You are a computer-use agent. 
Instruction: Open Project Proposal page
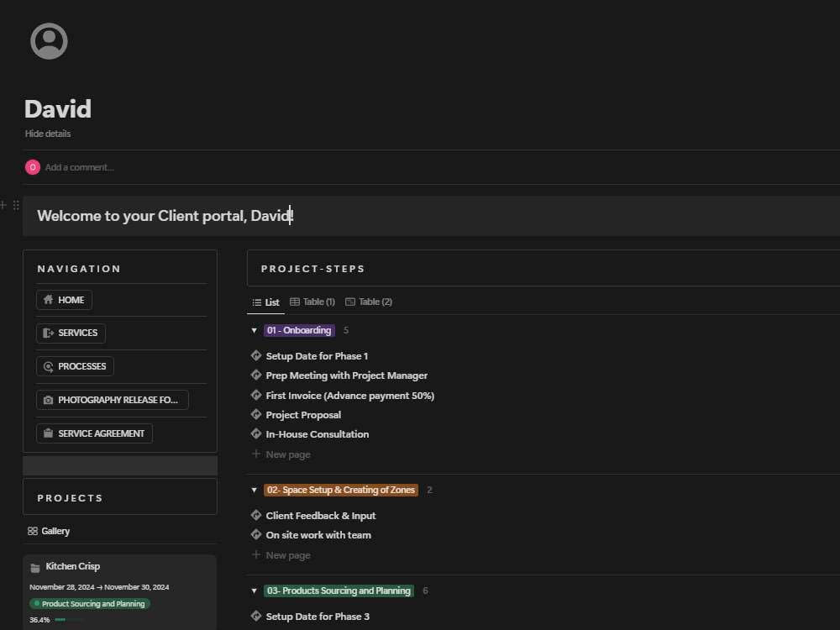click(x=303, y=415)
